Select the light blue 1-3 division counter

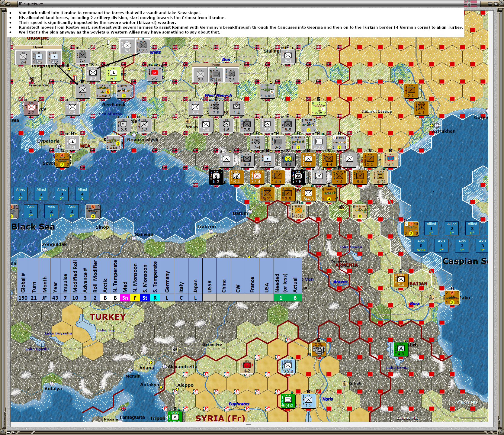coord(308,401)
